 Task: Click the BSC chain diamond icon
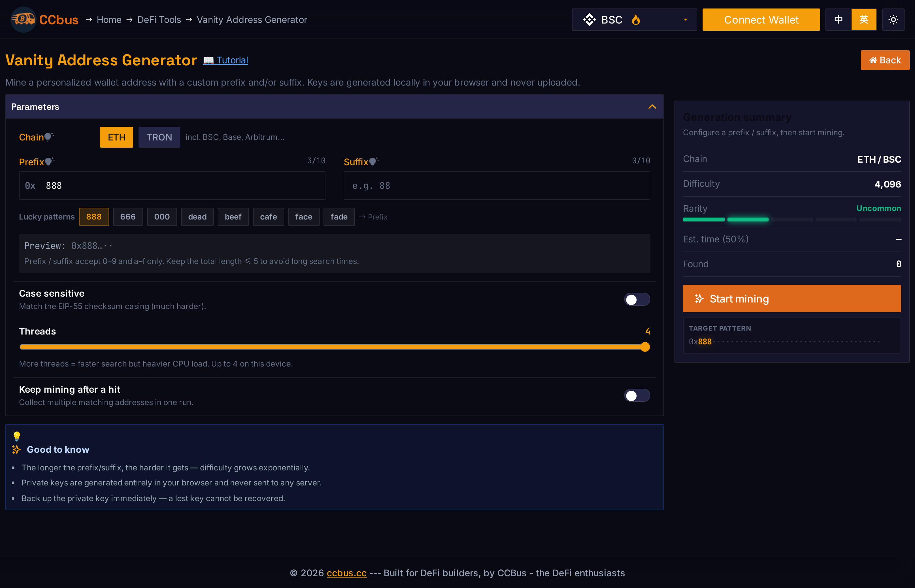point(589,20)
